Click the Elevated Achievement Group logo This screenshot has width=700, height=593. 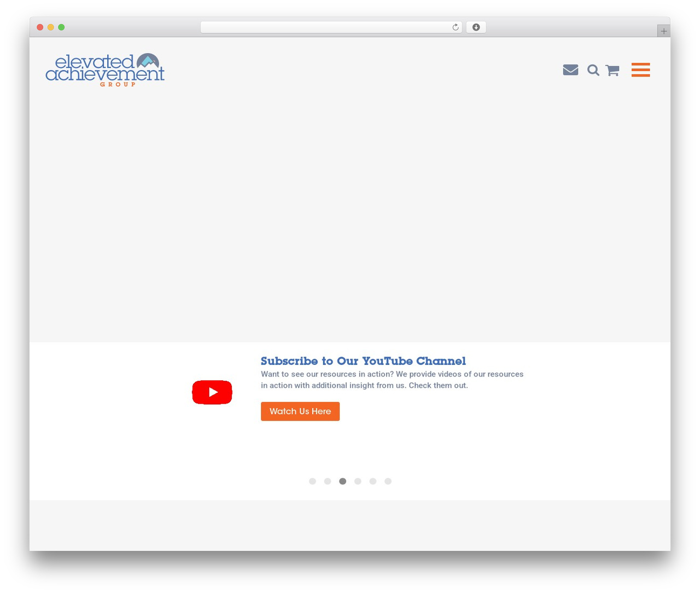tap(105, 69)
